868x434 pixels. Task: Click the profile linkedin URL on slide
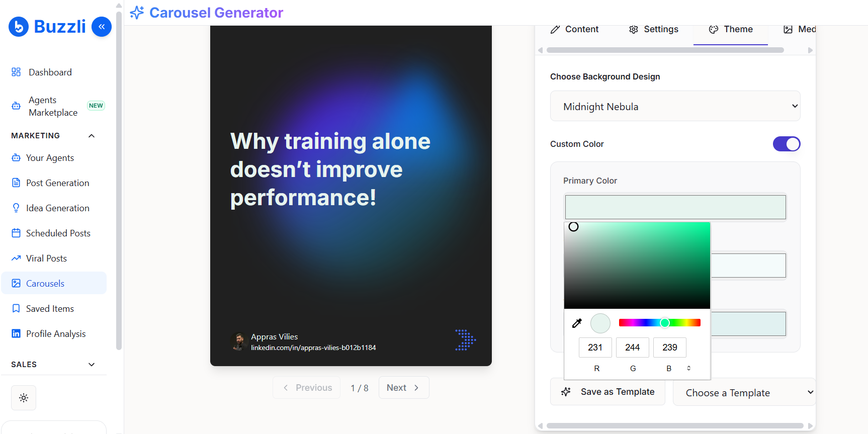tap(313, 348)
